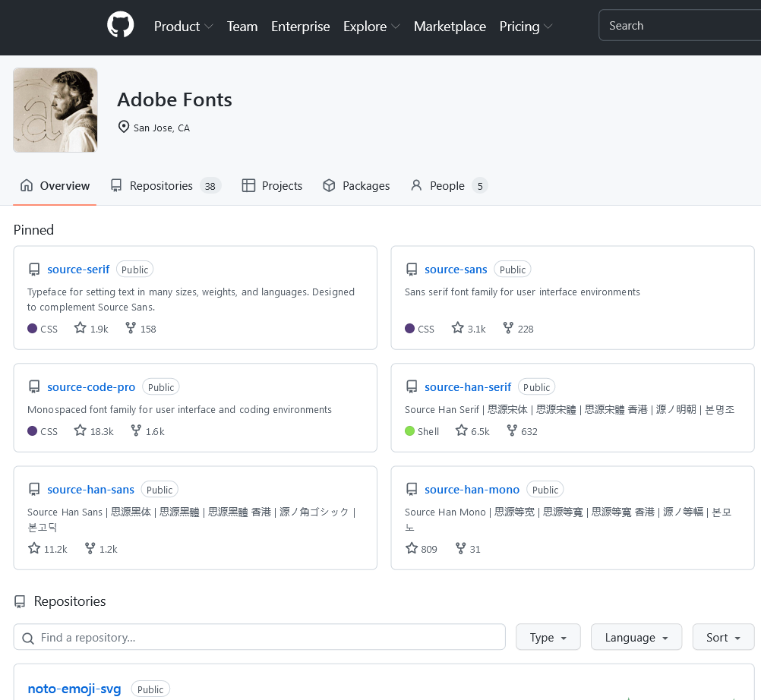Click the repo icon beside source-han-sans
This screenshot has height=700, width=761.
click(34, 490)
